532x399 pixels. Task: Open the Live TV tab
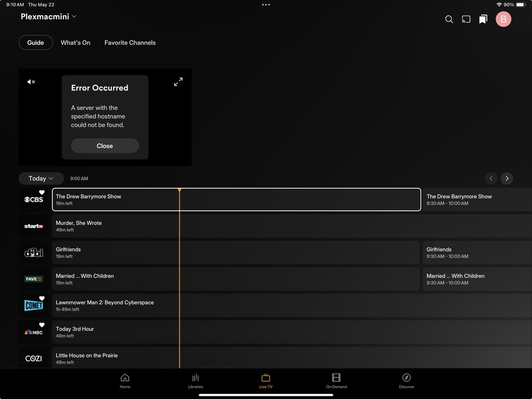pos(266,381)
